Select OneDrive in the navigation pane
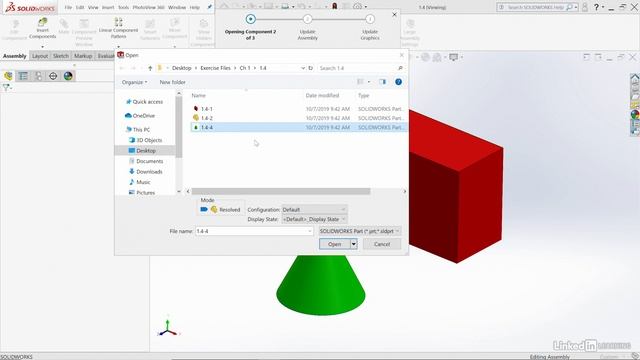 [x=140, y=116]
